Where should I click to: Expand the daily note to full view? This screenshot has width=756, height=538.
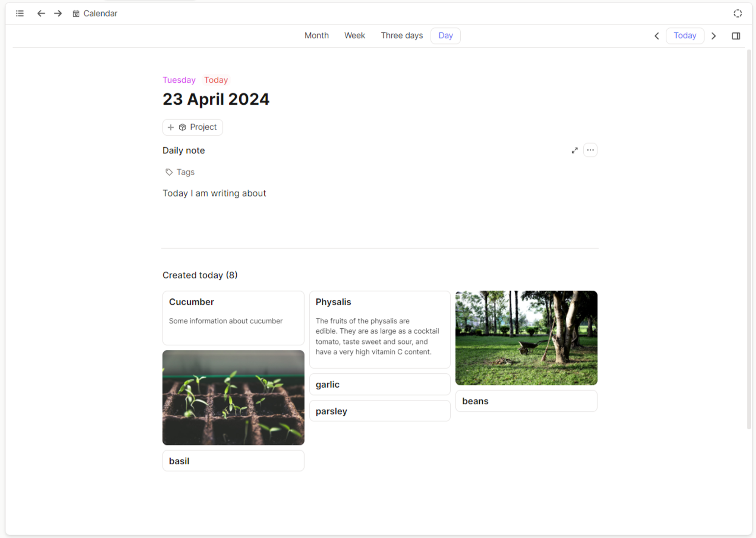pos(575,150)
